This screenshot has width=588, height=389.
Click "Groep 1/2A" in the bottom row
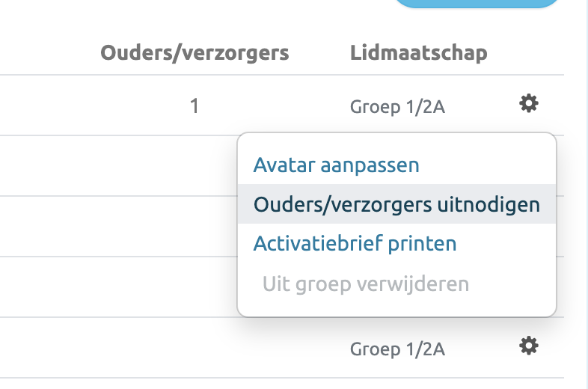(397, 349)
